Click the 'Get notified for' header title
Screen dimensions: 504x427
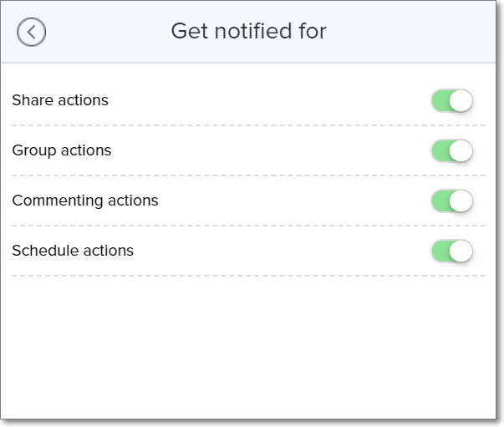(248, 32)
